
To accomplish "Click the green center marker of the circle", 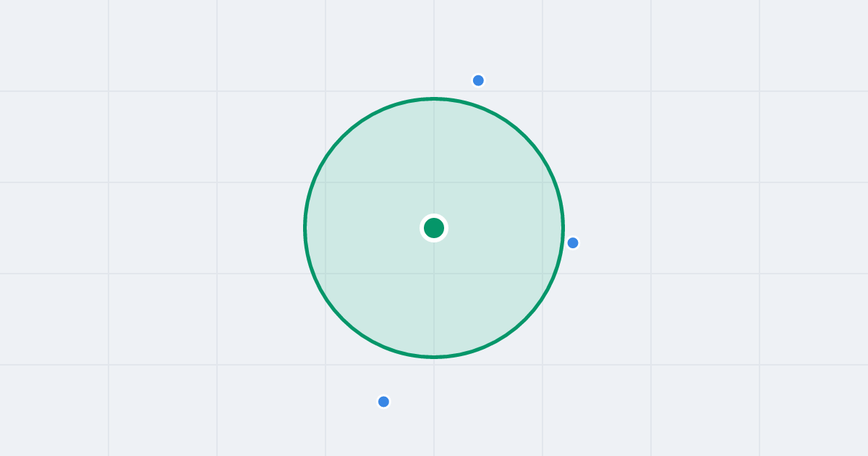I will tap(434, 228).
